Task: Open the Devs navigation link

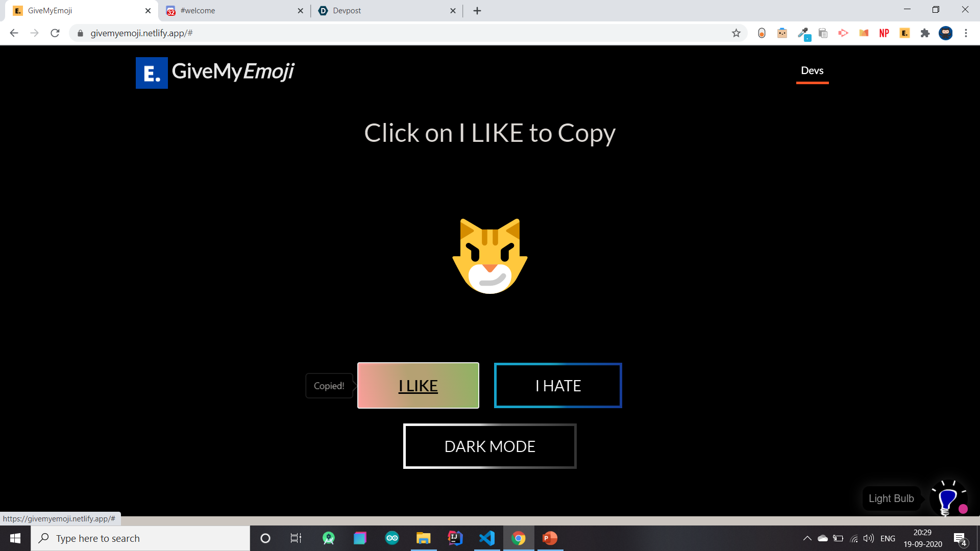Action: click(x=812, y=71)
